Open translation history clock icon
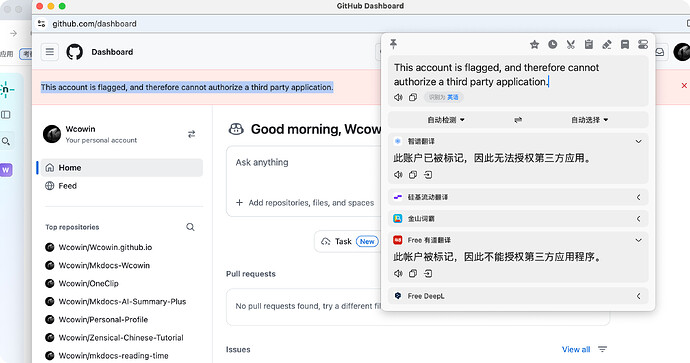 (x=553, y=44)
